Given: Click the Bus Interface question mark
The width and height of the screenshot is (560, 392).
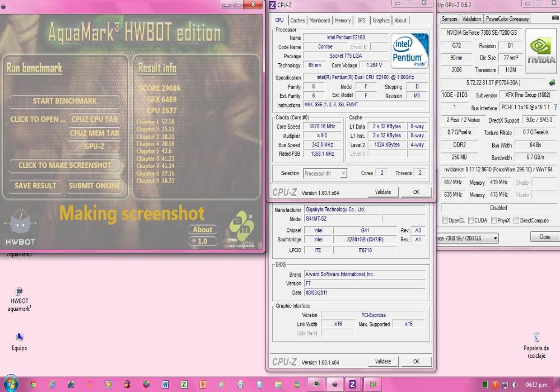Looking at the screenshot, I should click(x=556, y=107).
